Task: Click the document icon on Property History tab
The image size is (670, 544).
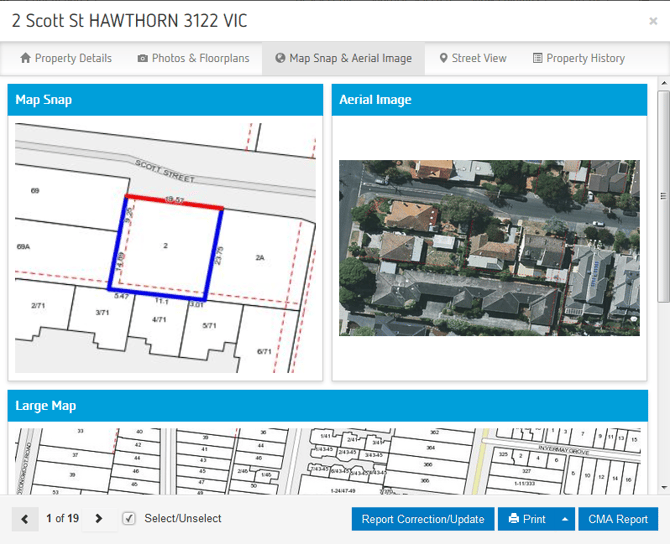Action: click(538, 59)
